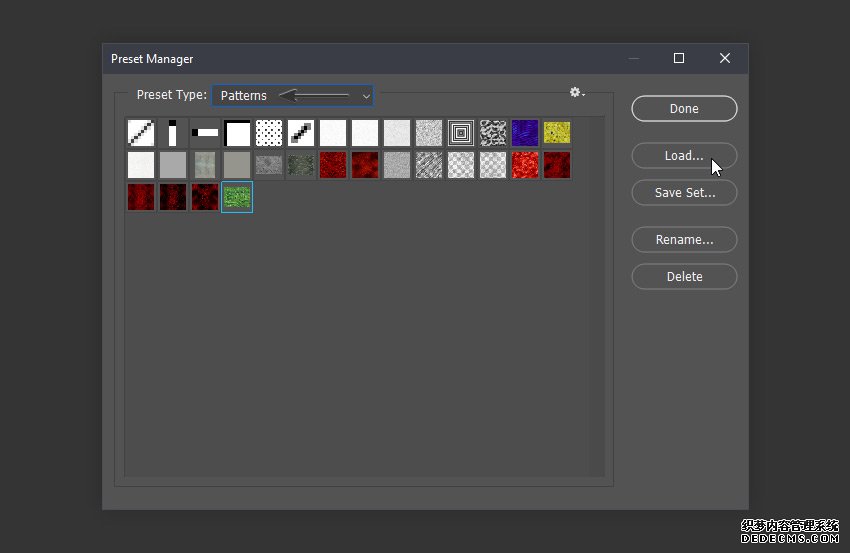This screenshot has width=850, height=553.
Task: Select the dark green noise pattern
Action: point(301,165)
